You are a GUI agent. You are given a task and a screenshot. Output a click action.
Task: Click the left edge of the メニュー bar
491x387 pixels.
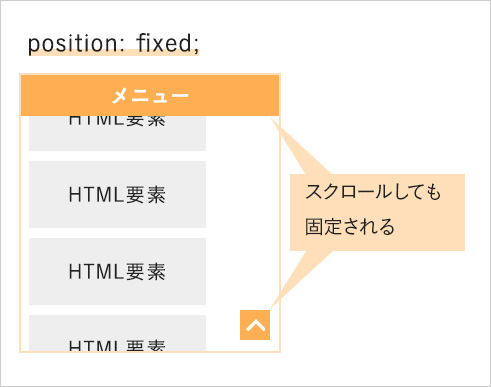click(x=25, y=95)
